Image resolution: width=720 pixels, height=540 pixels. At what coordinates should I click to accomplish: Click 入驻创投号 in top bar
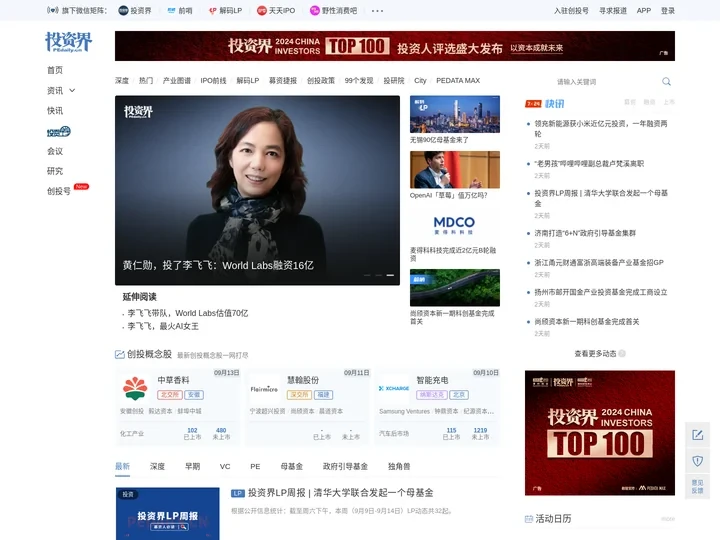571,11
